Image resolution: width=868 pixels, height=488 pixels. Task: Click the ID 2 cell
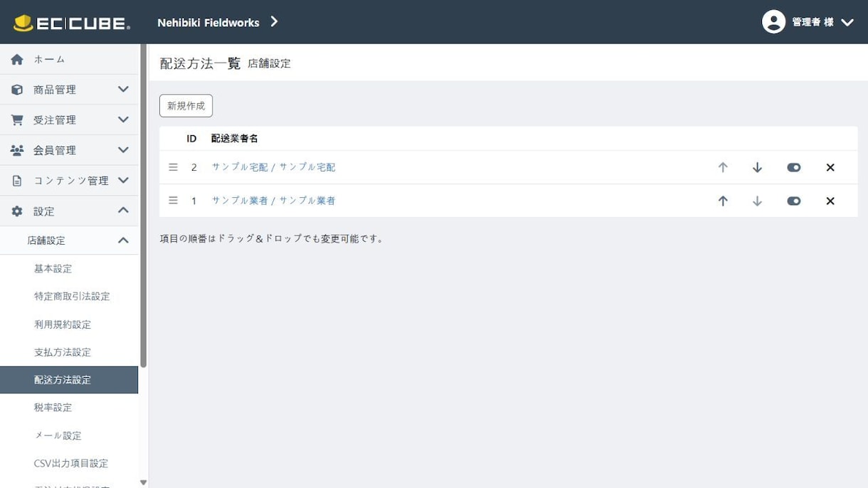tap(194, 167)
